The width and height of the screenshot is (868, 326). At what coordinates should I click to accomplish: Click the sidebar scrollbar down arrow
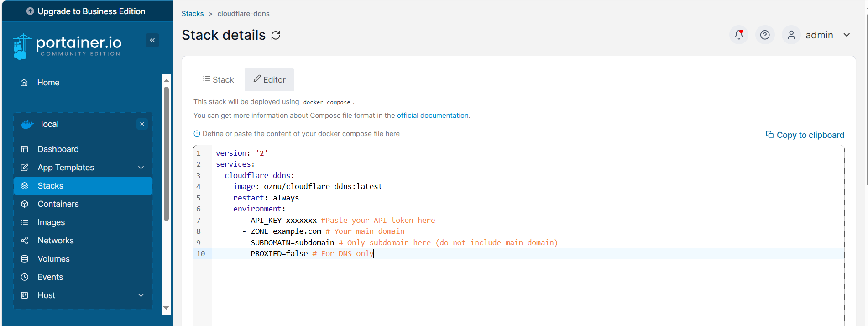(x=166, y=308)
